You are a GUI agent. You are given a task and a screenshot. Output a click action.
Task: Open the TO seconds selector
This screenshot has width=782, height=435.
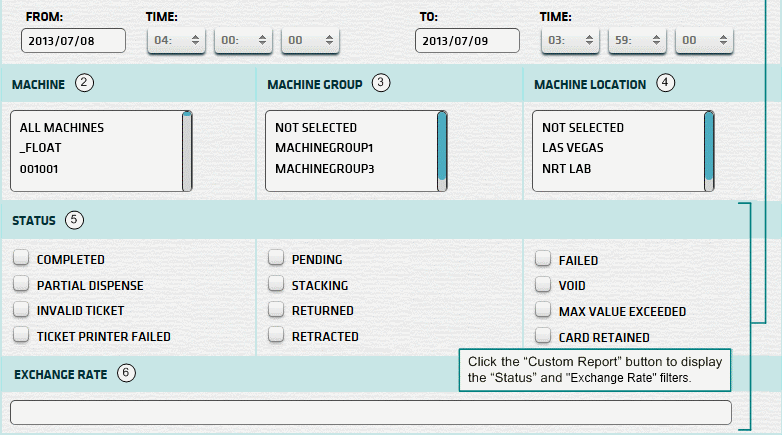[704, 40]
